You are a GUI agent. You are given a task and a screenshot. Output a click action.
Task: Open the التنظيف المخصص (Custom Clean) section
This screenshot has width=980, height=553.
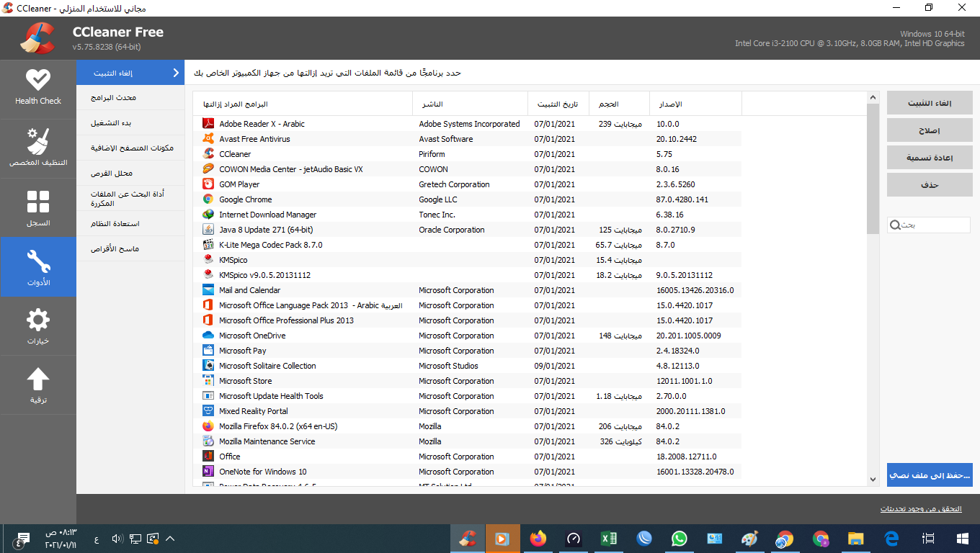tap(38, 147)
